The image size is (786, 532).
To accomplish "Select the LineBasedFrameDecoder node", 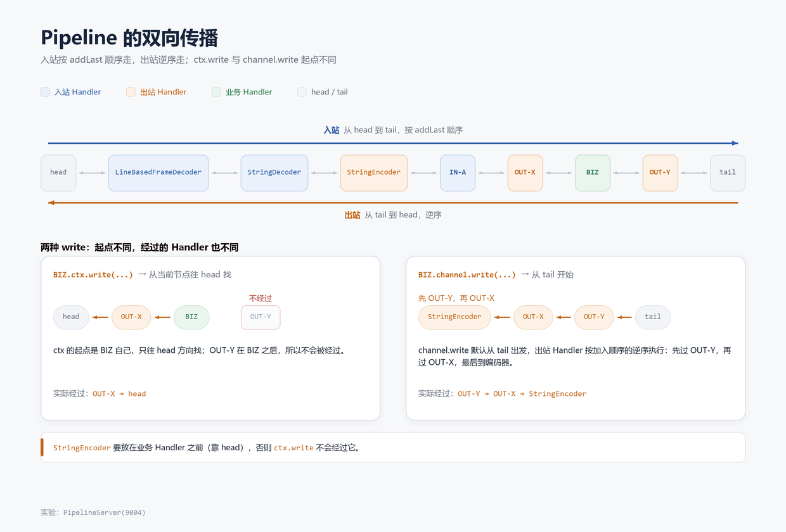I will [x=158, y=173].
